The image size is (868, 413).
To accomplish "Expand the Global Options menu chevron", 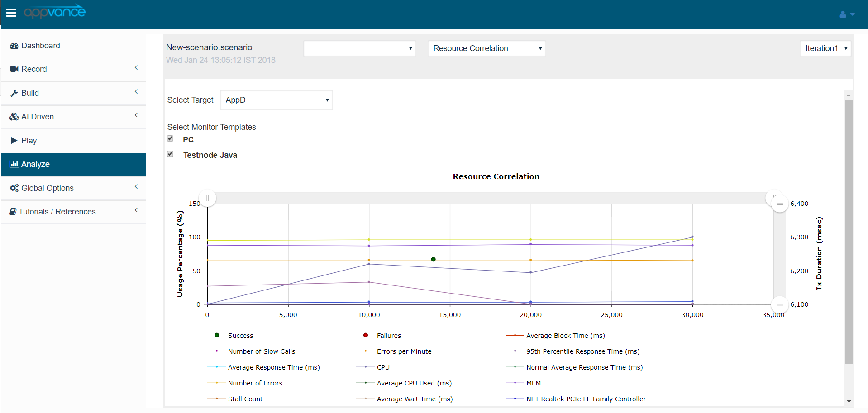I will (136, 187).
